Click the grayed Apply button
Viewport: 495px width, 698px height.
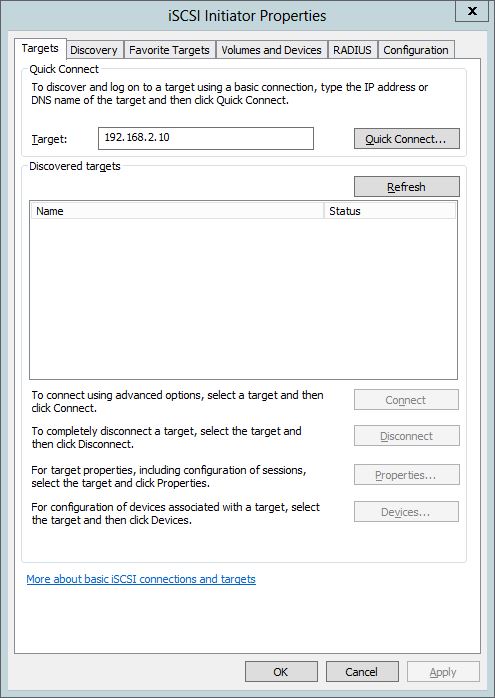click(443, 672)
